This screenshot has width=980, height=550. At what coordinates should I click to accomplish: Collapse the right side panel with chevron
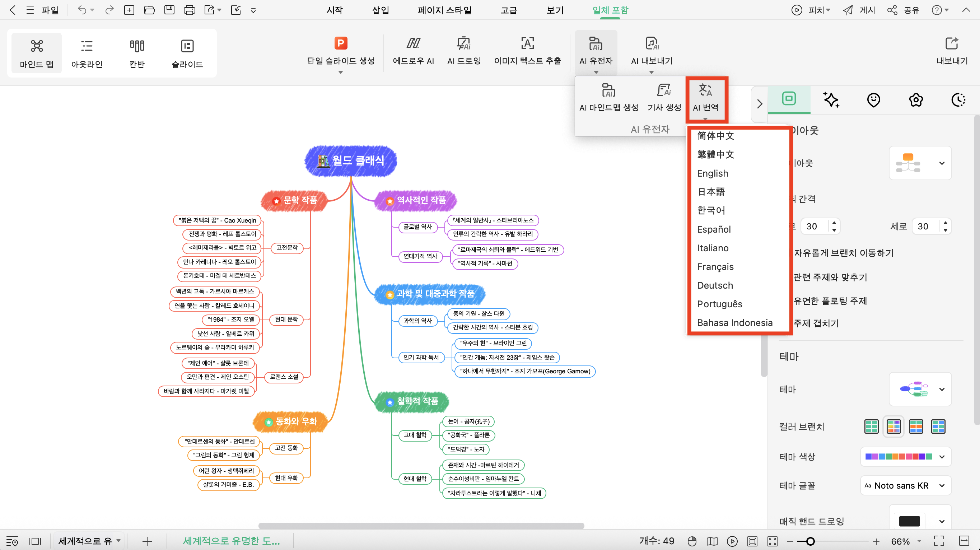[760, 103]
